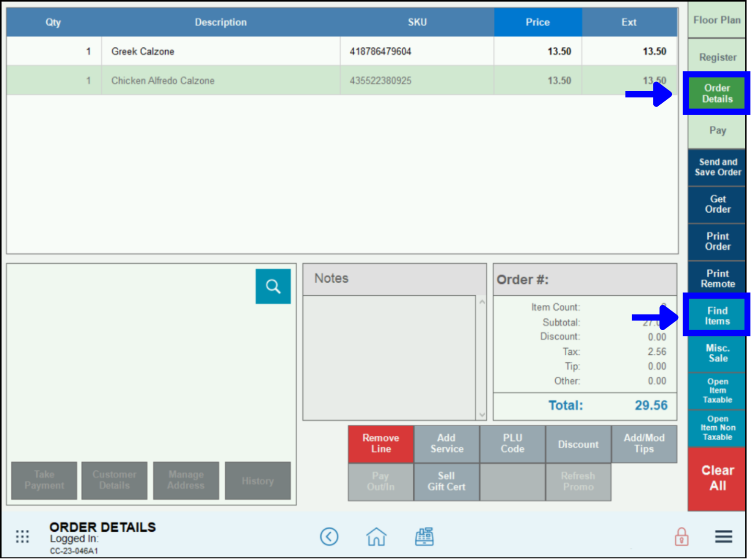Click the Refresh Promo button
The image size is (752, 560).
click(578, 482)
